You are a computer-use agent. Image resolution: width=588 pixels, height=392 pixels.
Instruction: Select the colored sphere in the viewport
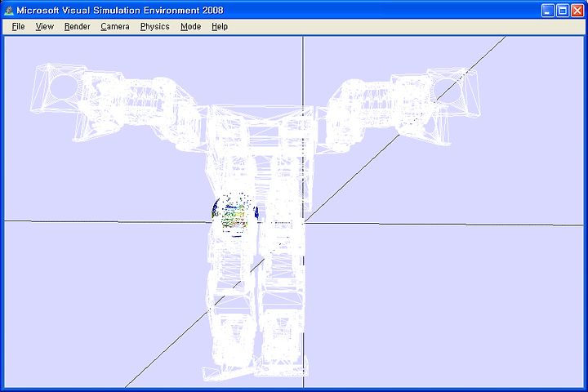point(234,215)
